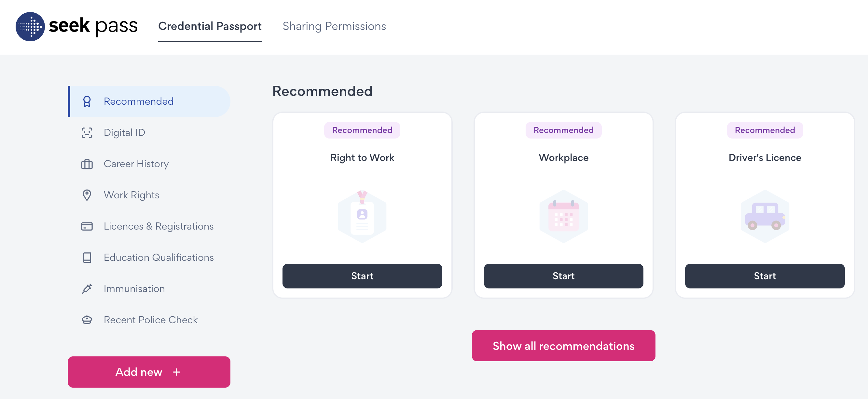Image resolution: width=868 pixels, height=399 pixels.
Task: Click the Seek Pass logo
Action: coord(76,27)
